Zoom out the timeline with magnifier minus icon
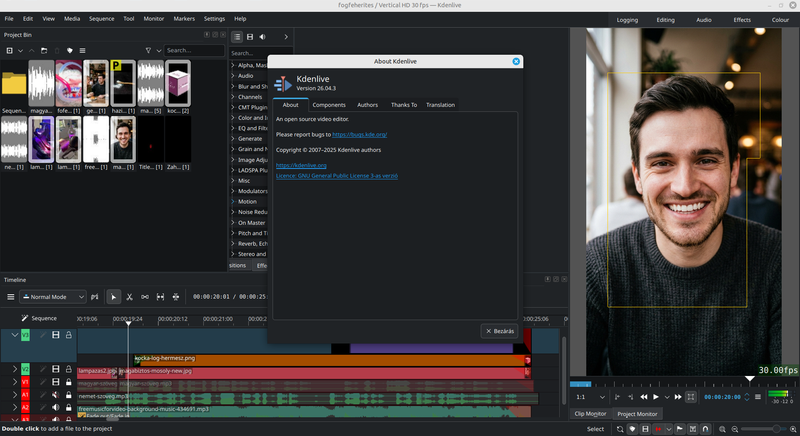 [x=735, y=429]
